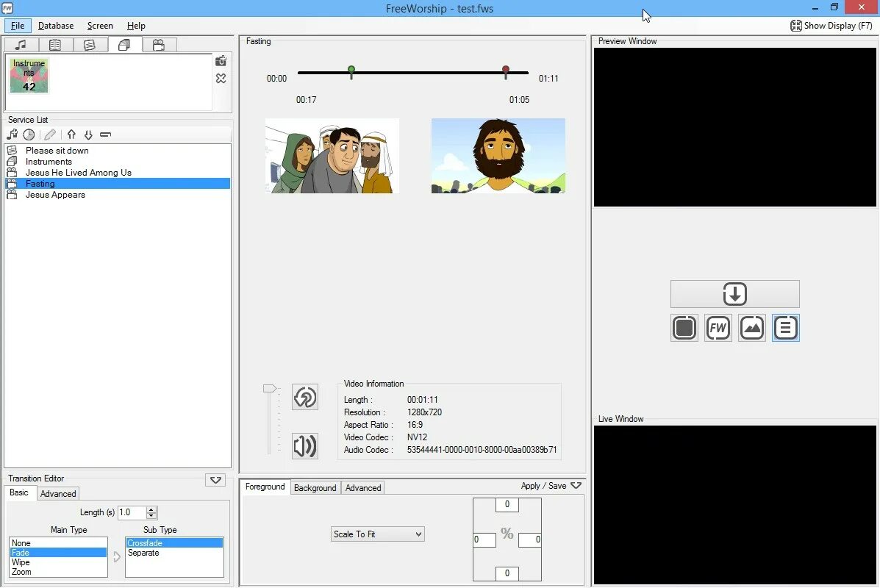This screenshot has height=588, width=880.
Task: Switch to the Background tab
Action: [315, 488]
